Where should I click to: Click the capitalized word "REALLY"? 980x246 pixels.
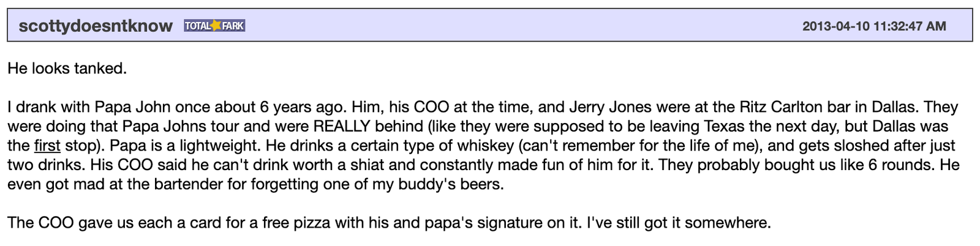pyautogui.click(x=342, y=127)
